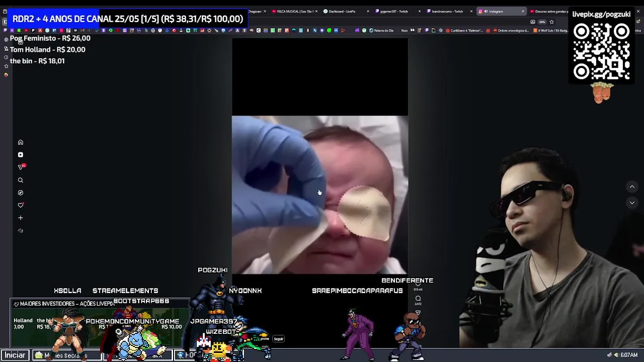Image resolution: width=644 pixels, height=362 pixels.
Task: Click the 6:07 AM taskbar clock
Action: point(629,355)
